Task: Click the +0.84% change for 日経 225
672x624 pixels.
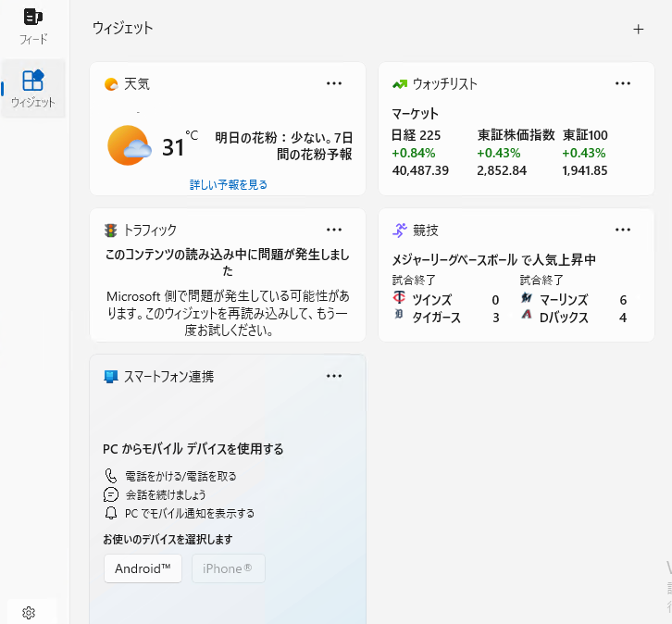Action: (414, 153)
